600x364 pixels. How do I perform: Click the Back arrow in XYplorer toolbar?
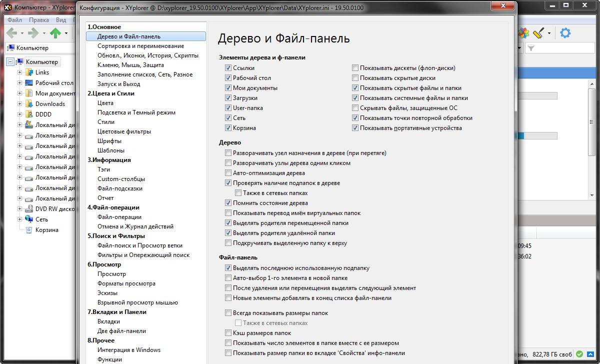11,33
